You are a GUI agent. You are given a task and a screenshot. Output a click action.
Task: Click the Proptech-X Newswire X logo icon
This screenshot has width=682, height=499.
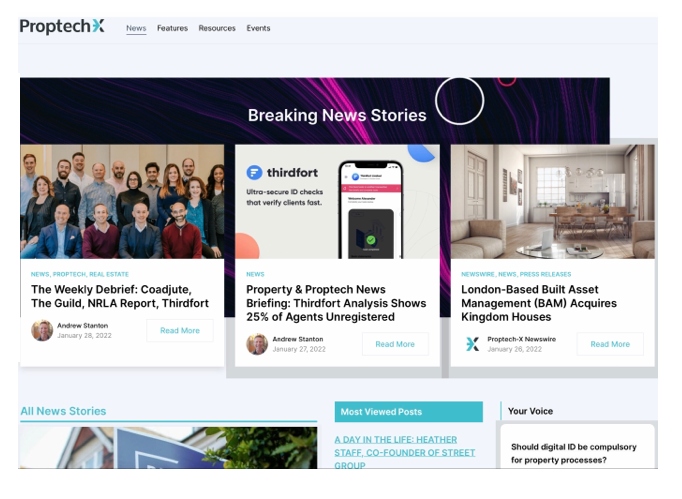click(472, 344)
